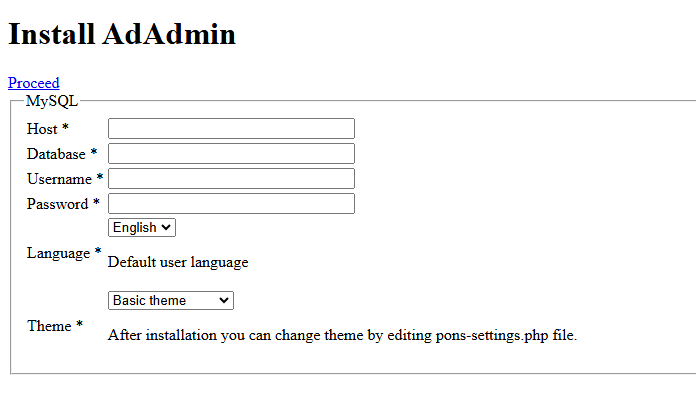Click the Default user language description
Image resolution: width=696 pixels, height=406 pixels.
[x=178, y=263]
